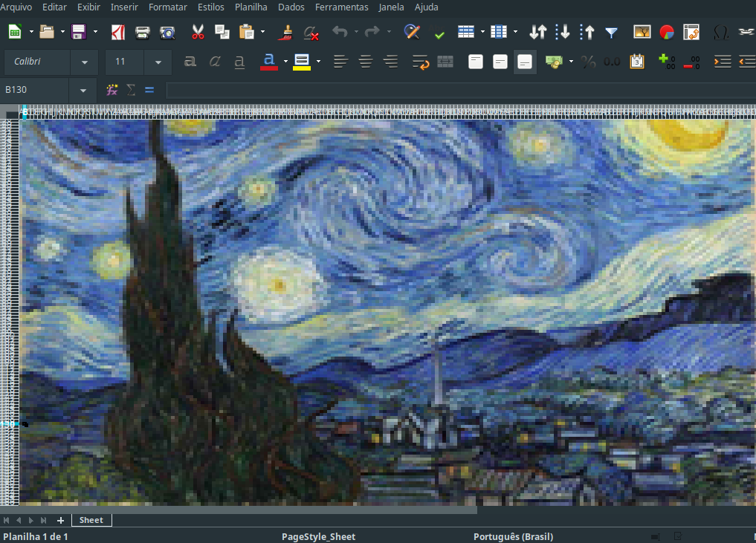Open the Inserir menu

124,7
